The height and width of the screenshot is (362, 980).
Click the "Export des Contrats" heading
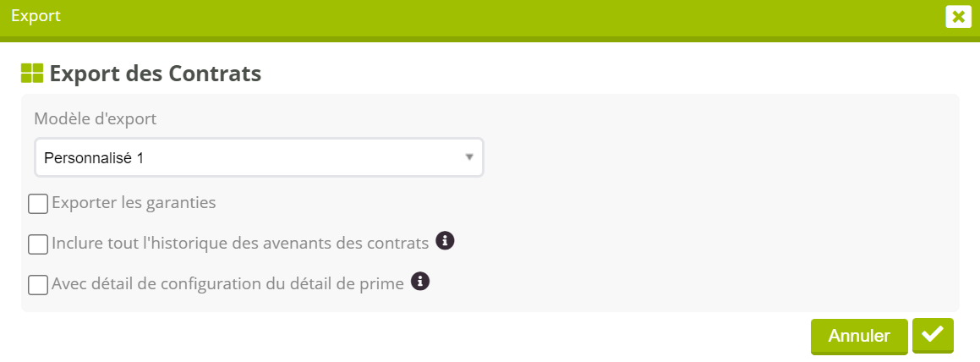click(155, 74)
